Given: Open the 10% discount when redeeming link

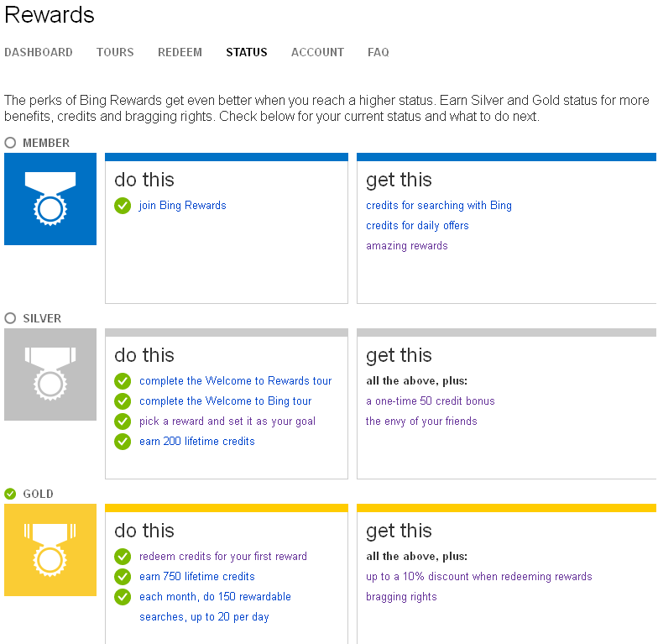Looking at the screenshot, I should click(478, 576).
